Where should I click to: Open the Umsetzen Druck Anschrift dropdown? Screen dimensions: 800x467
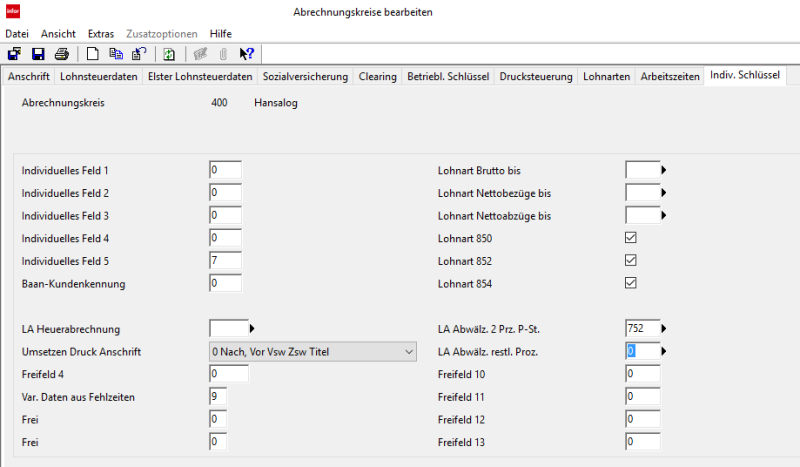(x=313, y=352)
